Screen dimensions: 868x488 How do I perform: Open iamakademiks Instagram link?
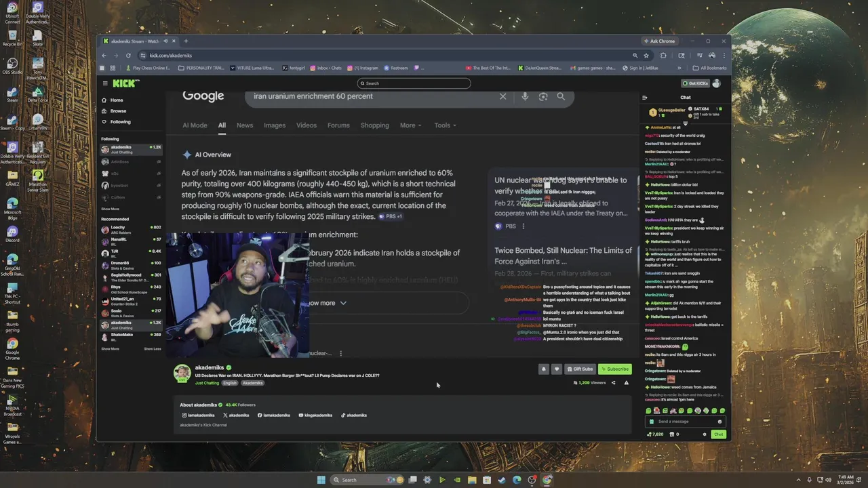tap(198, 415)
